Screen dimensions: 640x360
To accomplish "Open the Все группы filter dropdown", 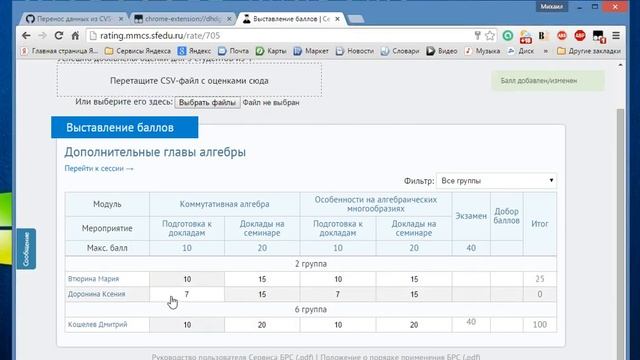I will pyautogui.click(x=496, y=180).
